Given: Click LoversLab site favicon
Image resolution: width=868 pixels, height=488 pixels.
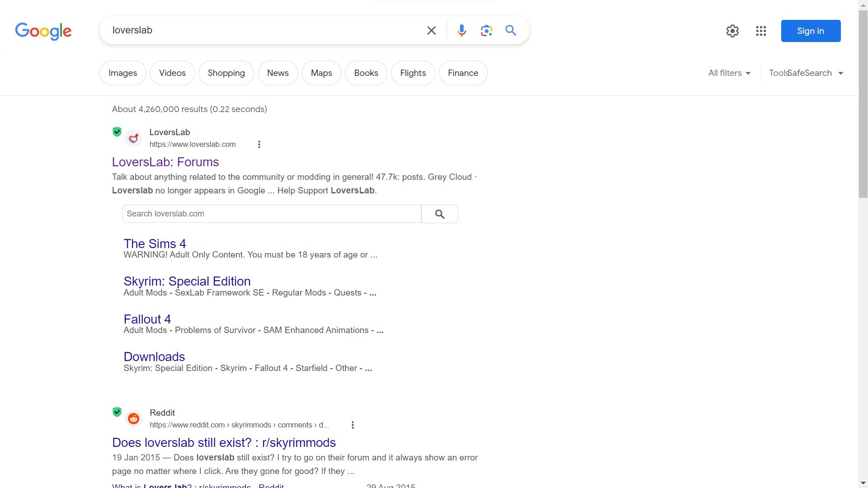Looking at the screenshot, I should tap(133, 138).
